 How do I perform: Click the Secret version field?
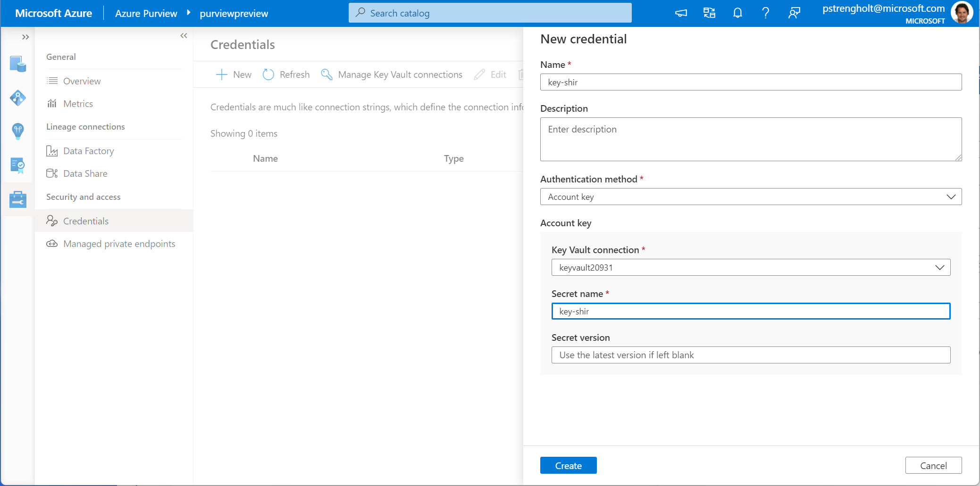tap(751, 355)
